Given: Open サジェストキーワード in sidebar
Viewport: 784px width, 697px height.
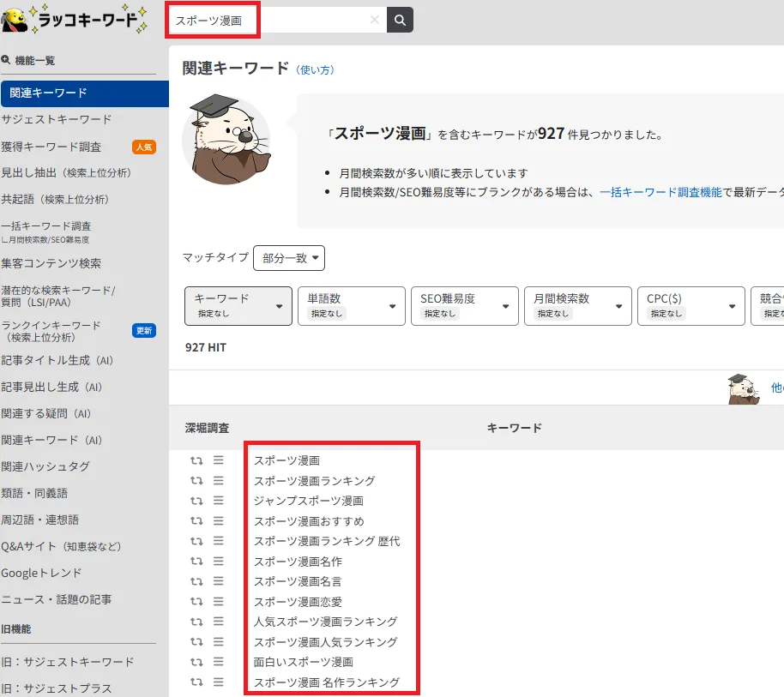Looking at the screenshot, I should point(56,119).
